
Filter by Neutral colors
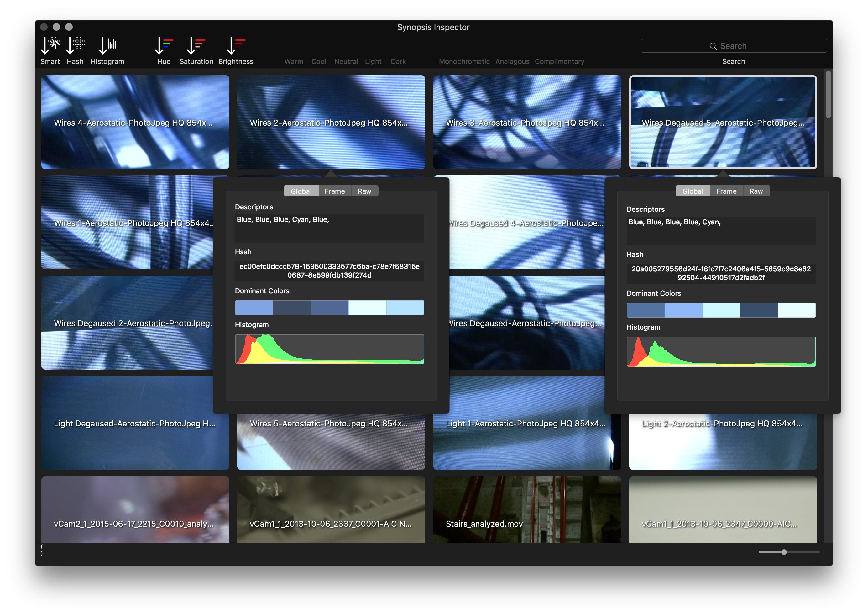tap(346, 61)
